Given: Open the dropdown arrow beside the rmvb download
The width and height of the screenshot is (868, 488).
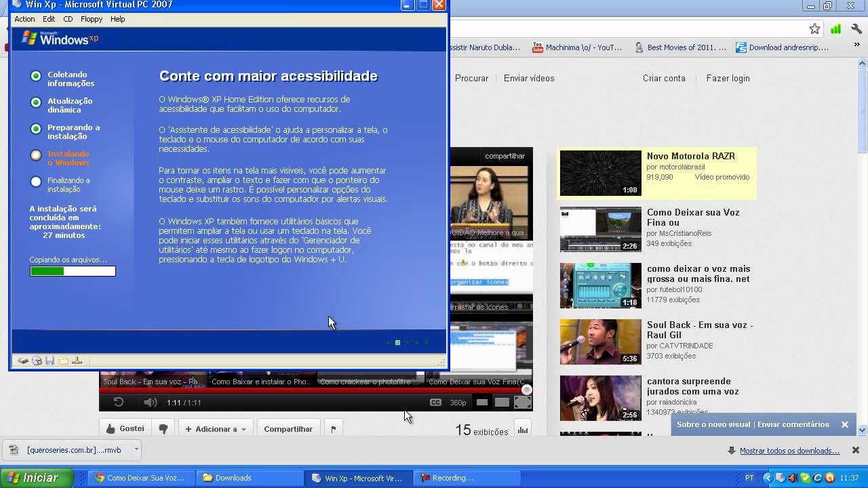Looking at the screenshot, I should pos(136,449).
